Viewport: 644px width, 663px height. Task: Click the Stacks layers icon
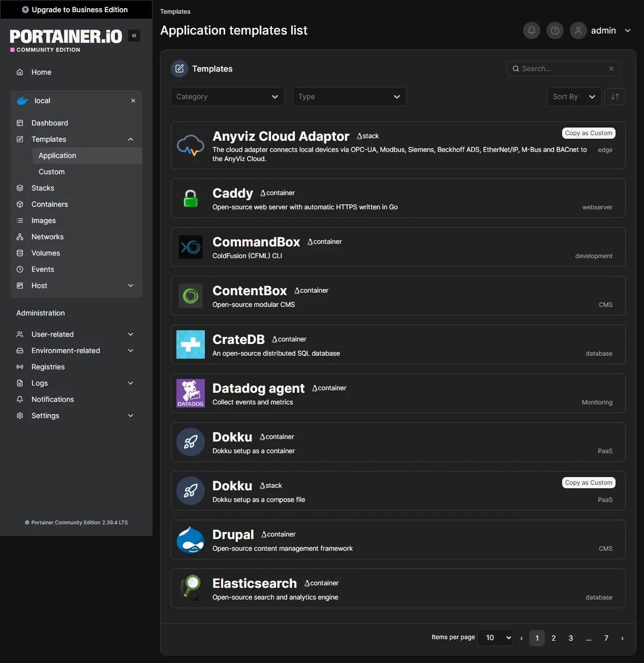pyautogui.click(x=20, y=188)
